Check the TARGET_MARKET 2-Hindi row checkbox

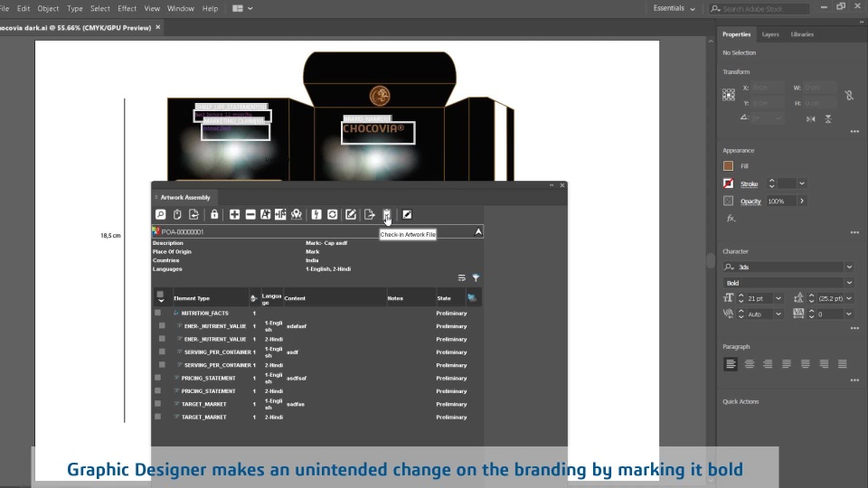(157, 417)
